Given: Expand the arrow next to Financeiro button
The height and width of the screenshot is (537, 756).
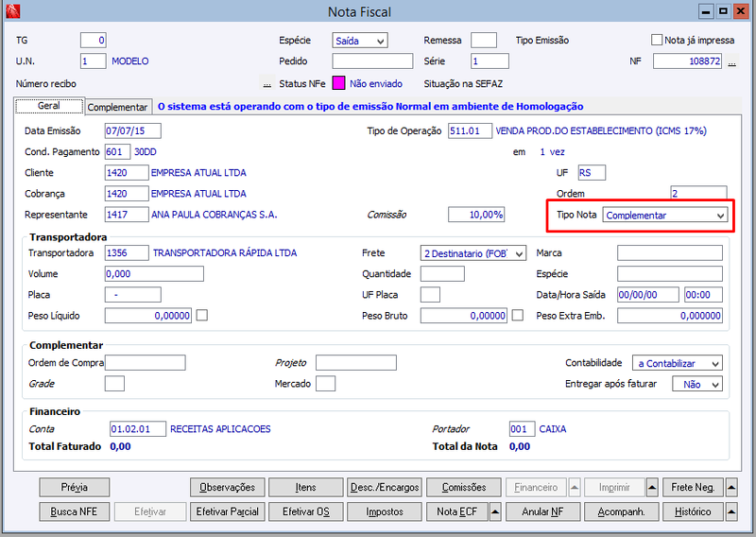Looking at the screenshot, I should (x=575, y=487).
